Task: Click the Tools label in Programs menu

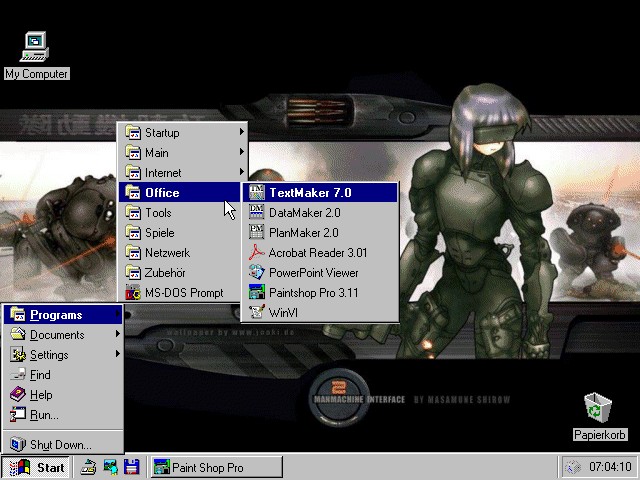Action: (x=158, y=213)
